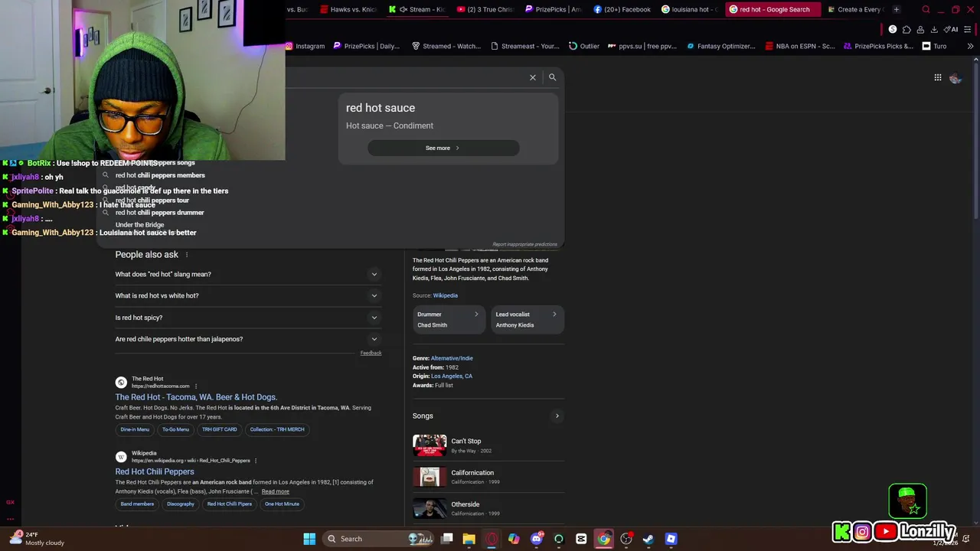The height and width of the screenshot is (551, 980).
Task: Clear the Google search box with the X
Action: pos(533,77)
